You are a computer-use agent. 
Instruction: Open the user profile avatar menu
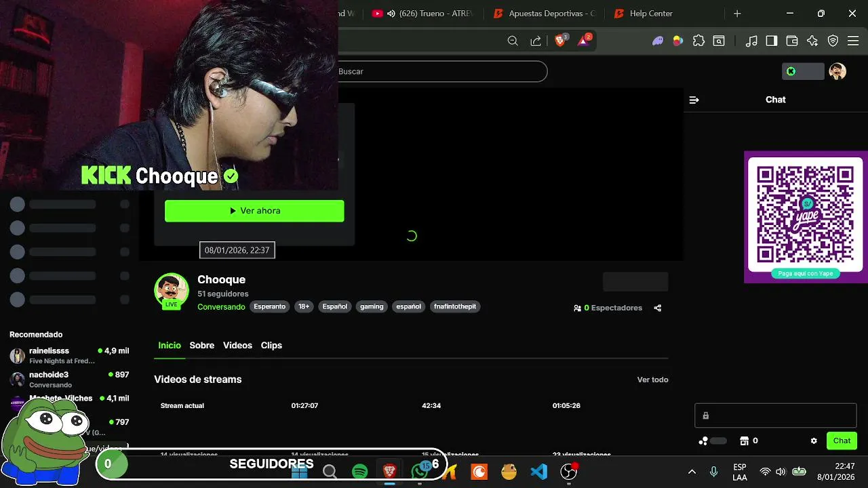click(x=837, y=71)
